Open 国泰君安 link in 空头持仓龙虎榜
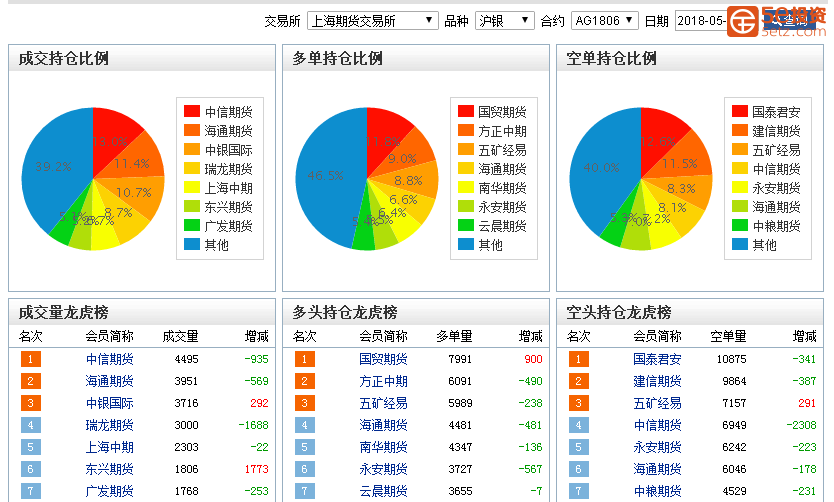Viewport: 834px width, 502px height. pyautogui.click(x=657, y=359)
